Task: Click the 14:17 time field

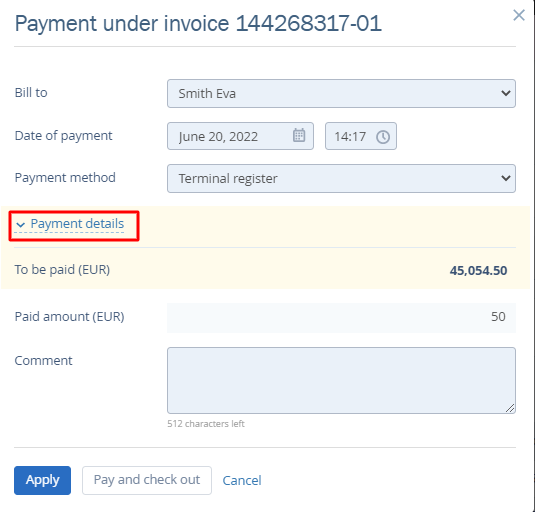Action: tap(361, 136)
